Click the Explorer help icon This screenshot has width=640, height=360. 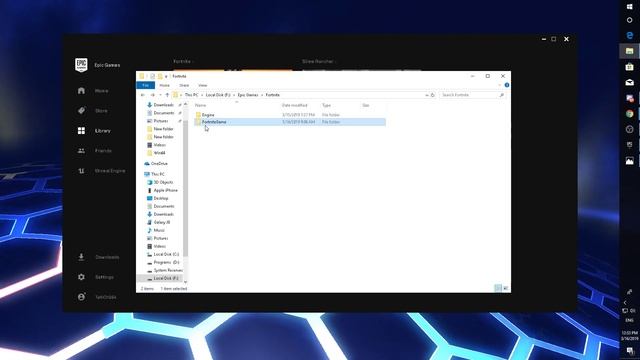click(507, 85)
